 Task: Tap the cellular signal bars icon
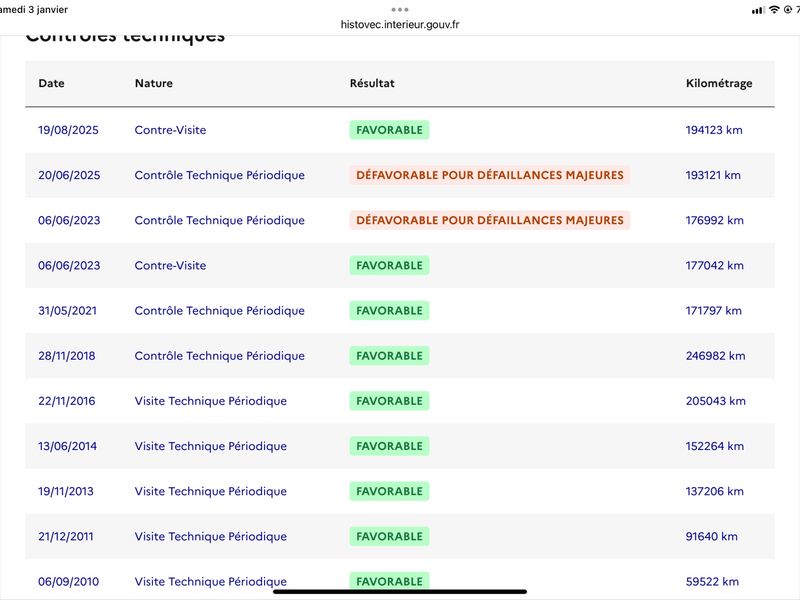tap(758, 9)
